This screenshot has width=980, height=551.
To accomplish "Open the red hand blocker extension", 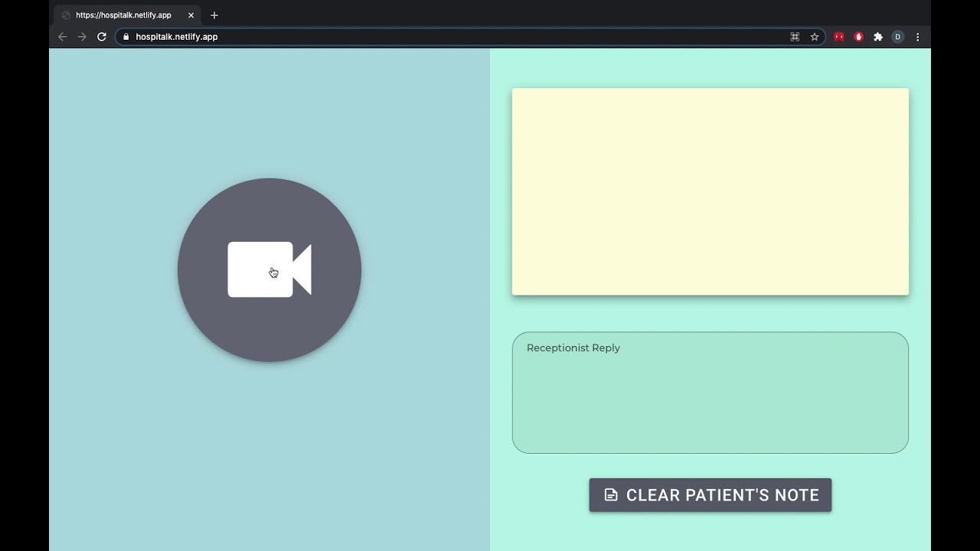I will (858, 37).
